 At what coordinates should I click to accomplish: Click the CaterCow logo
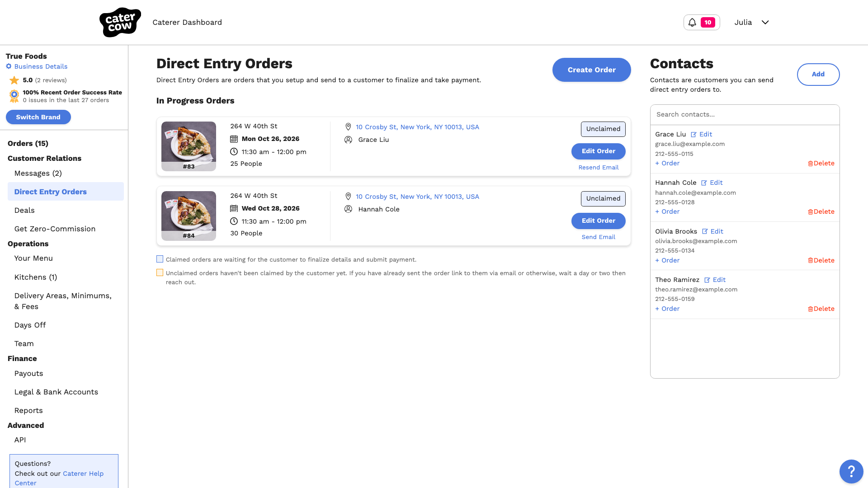tap(120, 22)
